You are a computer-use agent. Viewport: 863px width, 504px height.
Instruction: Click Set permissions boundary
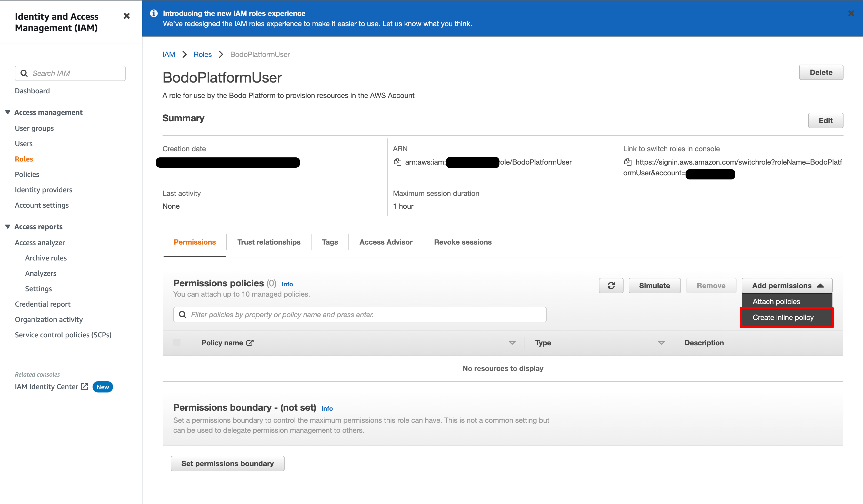(227, 463)
